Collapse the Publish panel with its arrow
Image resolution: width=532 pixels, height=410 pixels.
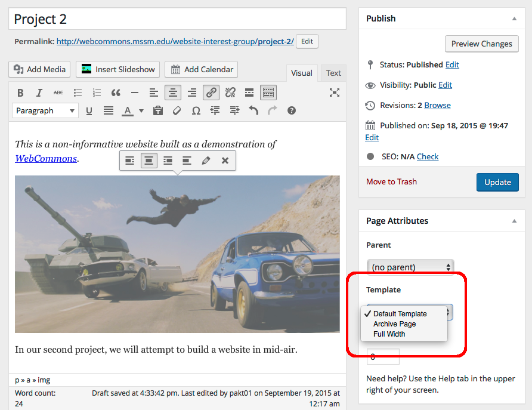514,19
